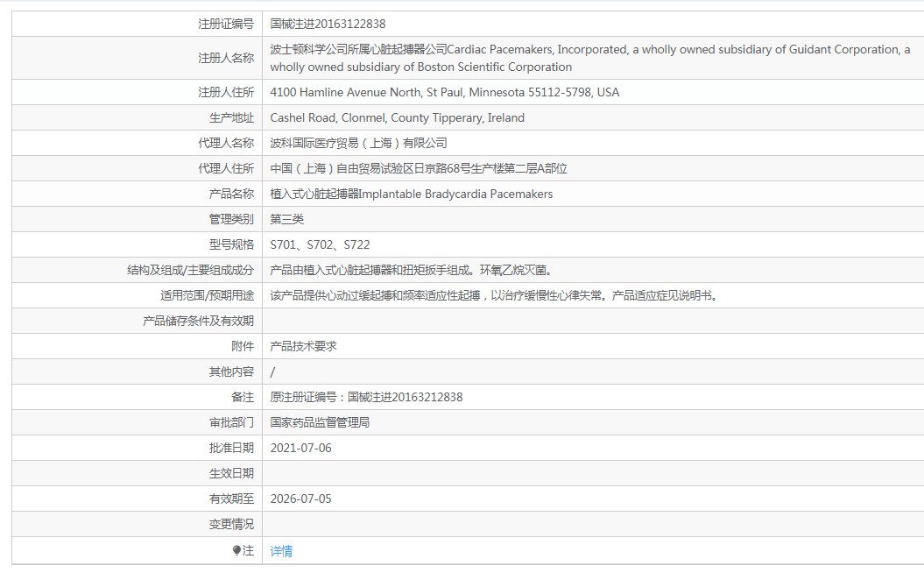
Task: Click the 管理类别 row label
Action: point(231,219)
